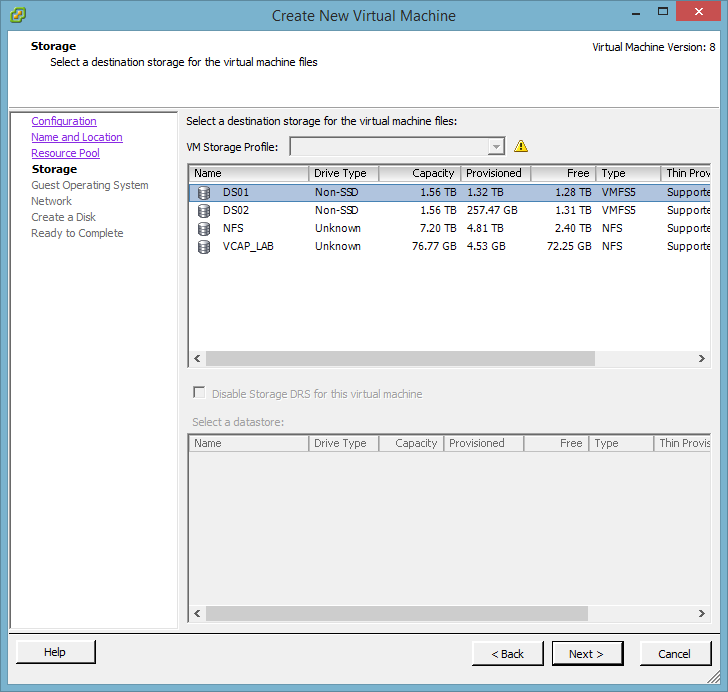The height and width of the screenshot is (692, 728).
Task: Click the vSphere icon in the title bar
Action: click(18, 16)
